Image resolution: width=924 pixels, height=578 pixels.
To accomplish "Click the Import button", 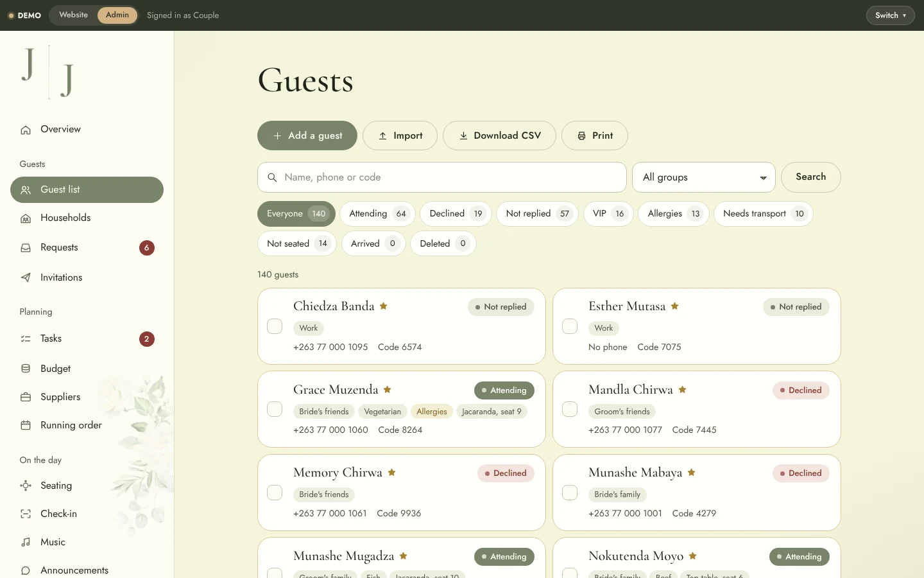I will pos(400,136).
